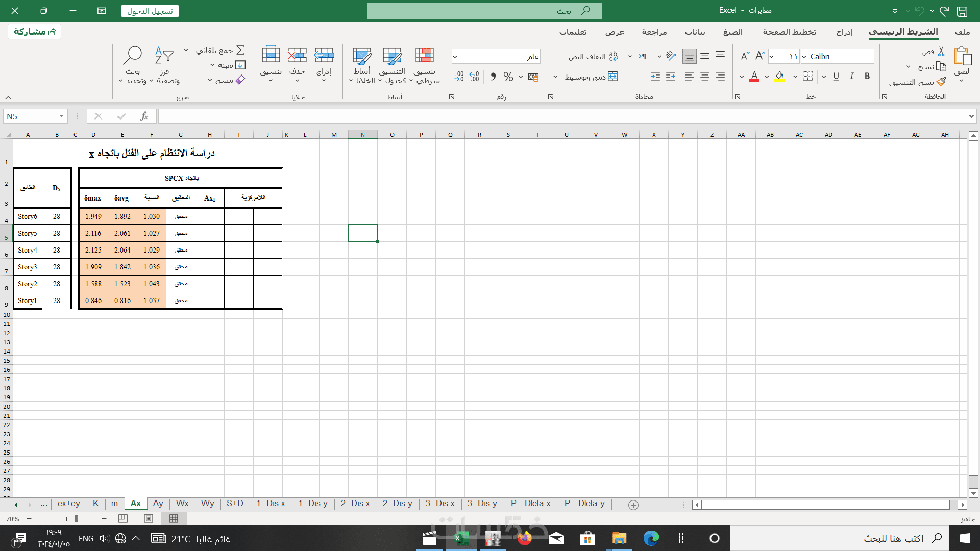Toggle italic formatting button
Screen dimensions: 980x551
851,77
